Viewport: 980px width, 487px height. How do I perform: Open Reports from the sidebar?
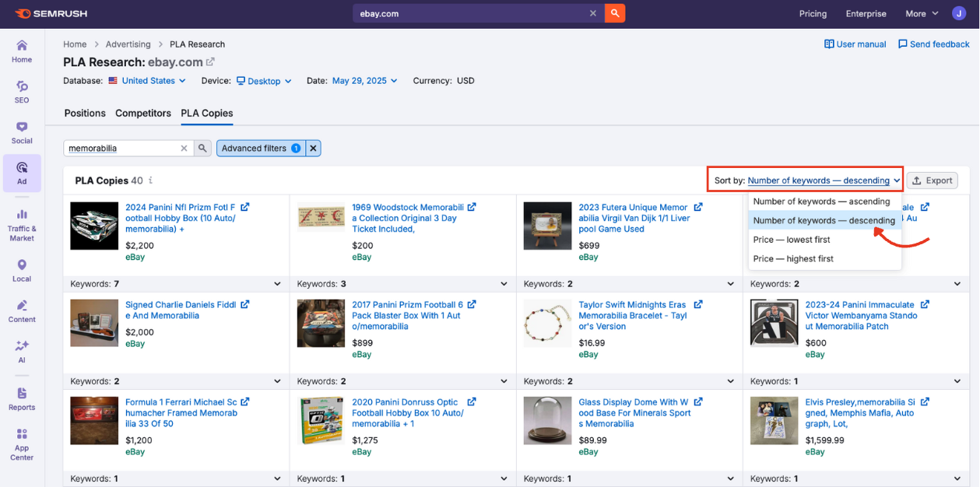point(21,398)
